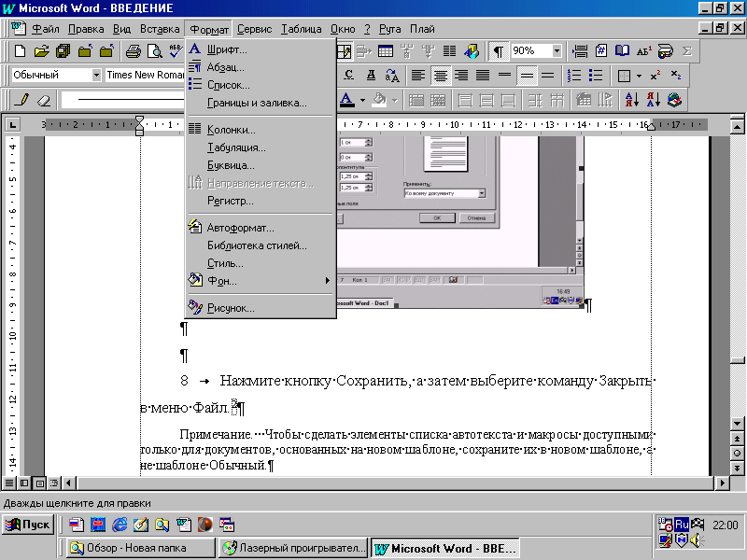The height and width of the screenshot is (560, 747).
Task: Open the font color dropdown arrow
Action: (x=360, y=99)
